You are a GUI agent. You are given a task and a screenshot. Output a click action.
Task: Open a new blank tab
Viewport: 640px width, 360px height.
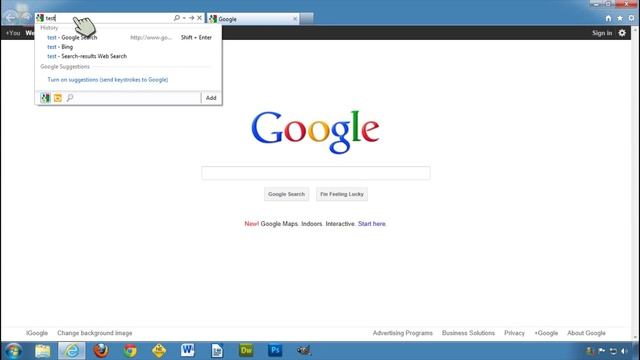307,19
